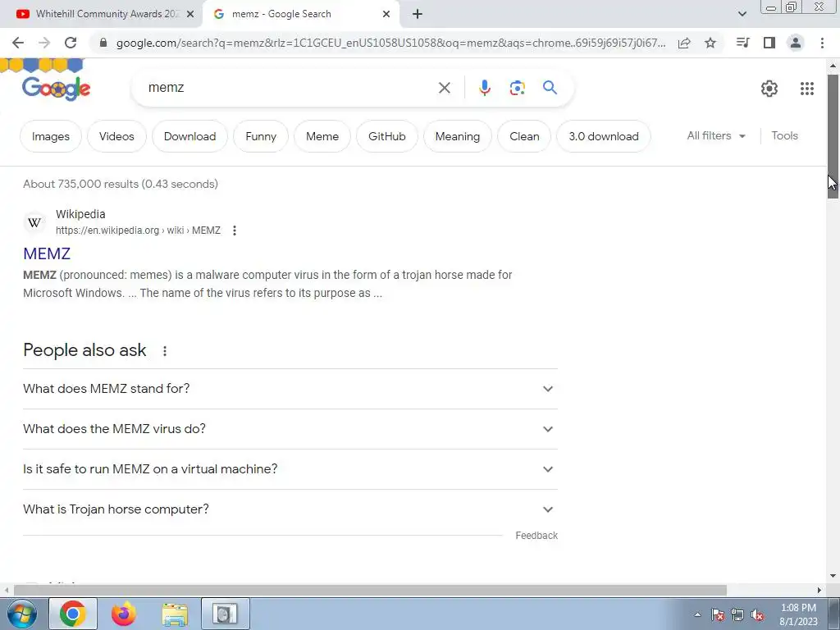This screenshot has height=630, width=840.
Task: Bookmark this page with the star icon
Action: [710, 43]
